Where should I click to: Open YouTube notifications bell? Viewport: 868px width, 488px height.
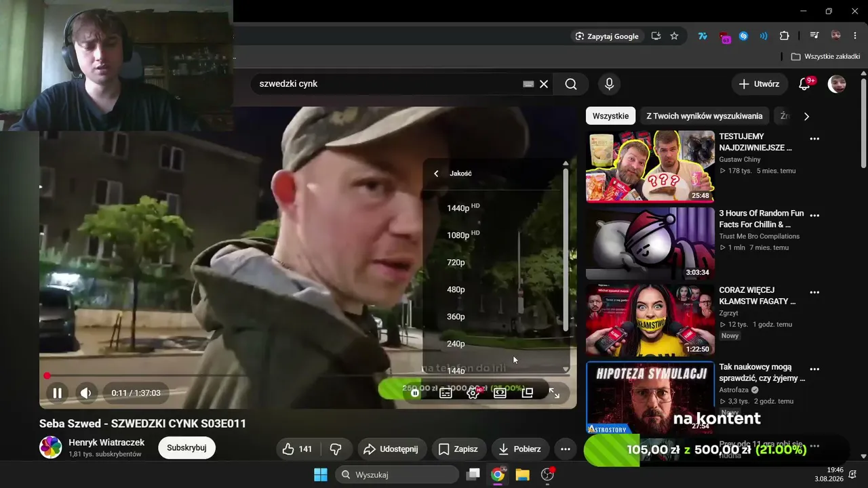805,84
